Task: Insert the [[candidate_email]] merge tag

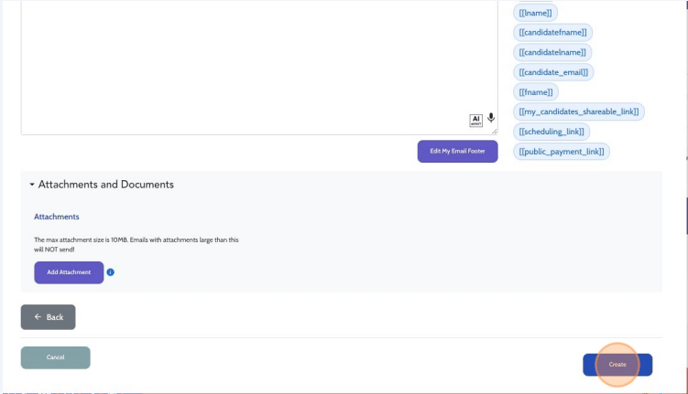Action: [x=553, y=72]
